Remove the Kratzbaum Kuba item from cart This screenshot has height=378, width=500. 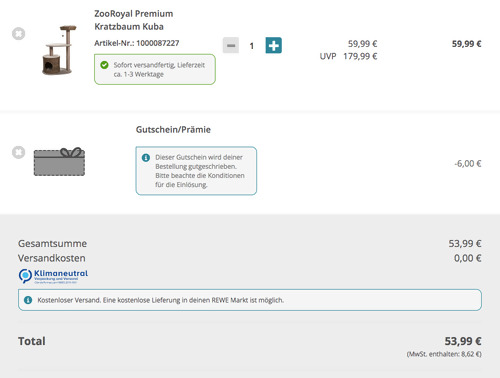19,34
